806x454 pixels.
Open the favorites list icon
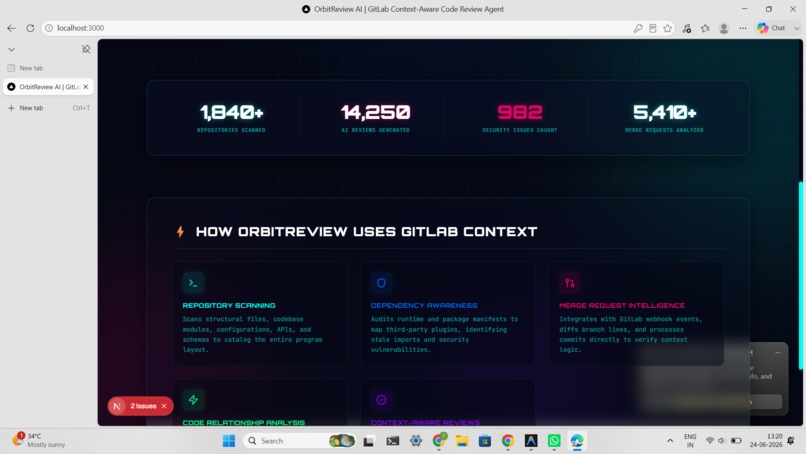705,28
